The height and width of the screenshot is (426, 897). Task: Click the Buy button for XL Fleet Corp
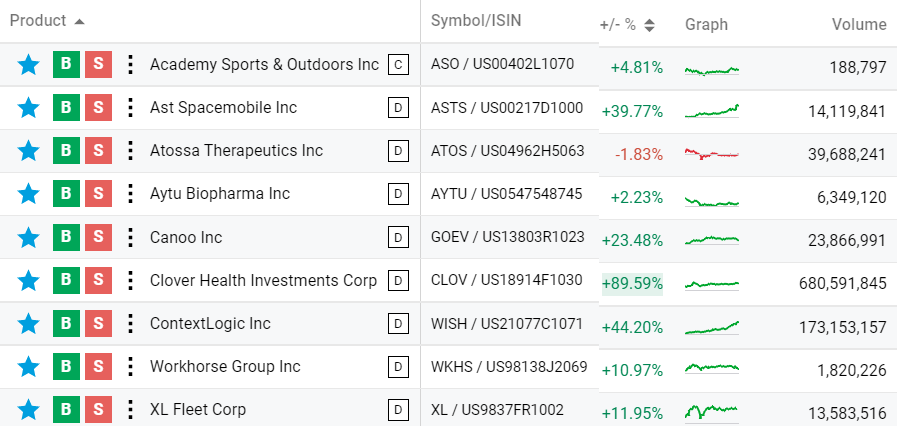(x=66, y=409)
